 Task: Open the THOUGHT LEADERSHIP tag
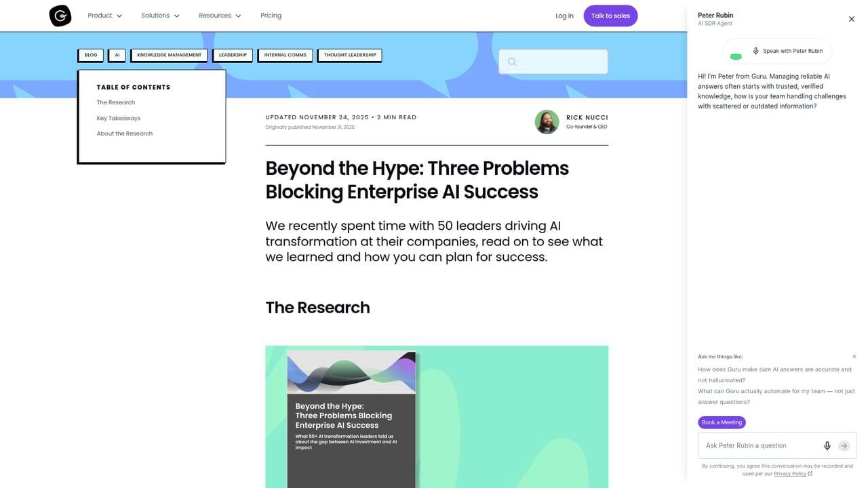(350, 55)
